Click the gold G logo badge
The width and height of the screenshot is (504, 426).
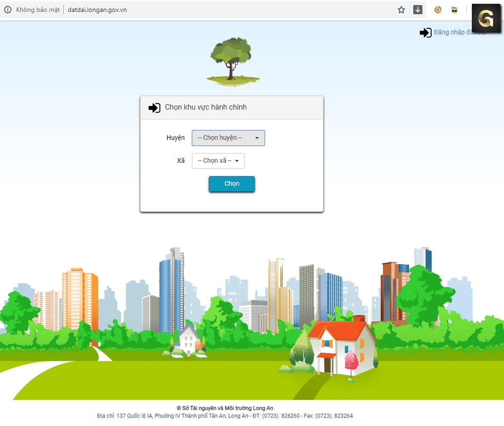486,18
